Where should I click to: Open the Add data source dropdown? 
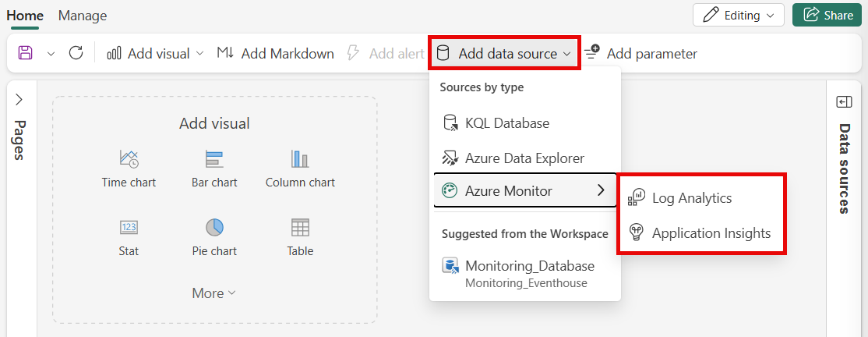504,54
